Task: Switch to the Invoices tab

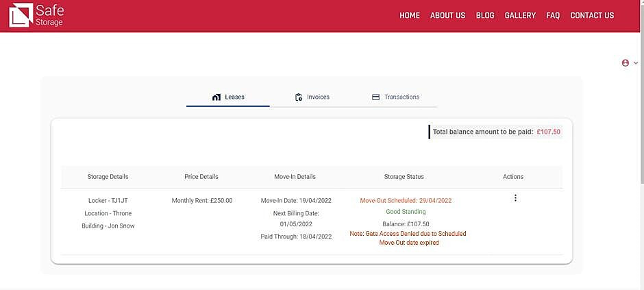Action: click(x=312, y=97)
